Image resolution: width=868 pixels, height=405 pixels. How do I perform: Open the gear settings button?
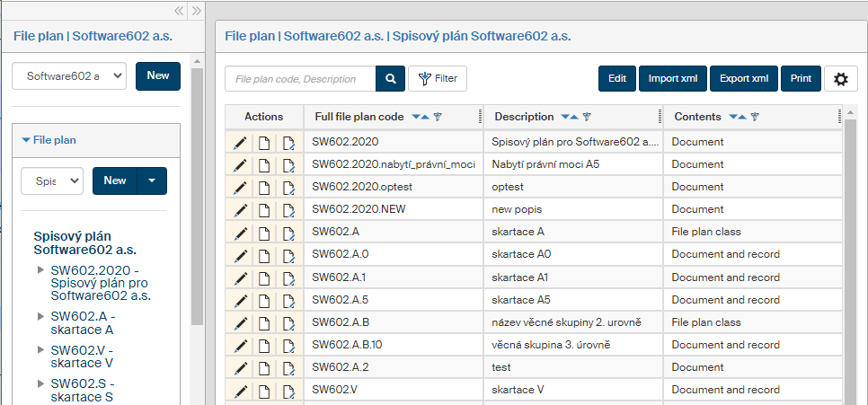pyautogui.click(x=840, y=79)
